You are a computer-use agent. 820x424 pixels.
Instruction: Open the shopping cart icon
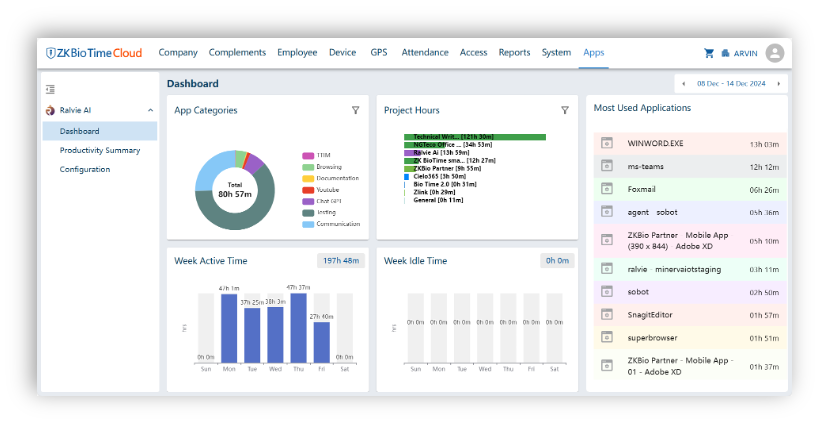[709, 53]
